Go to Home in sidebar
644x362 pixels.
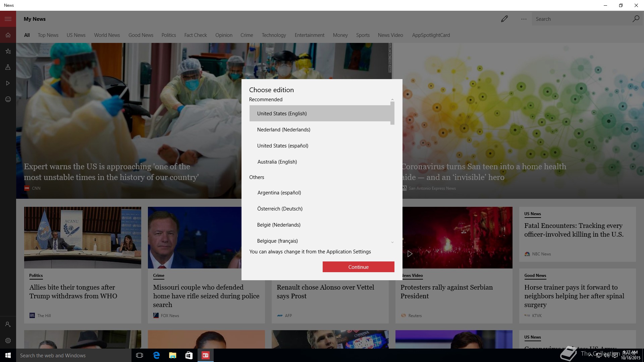(8, 35)
